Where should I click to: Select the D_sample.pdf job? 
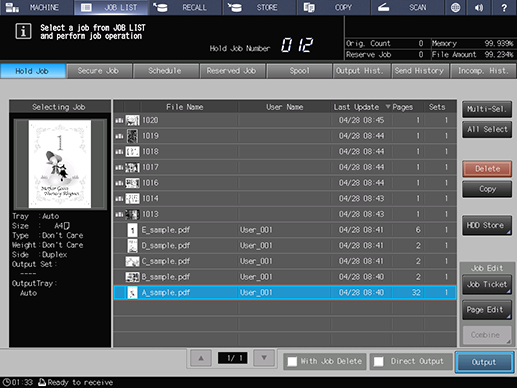coord(285,245)
